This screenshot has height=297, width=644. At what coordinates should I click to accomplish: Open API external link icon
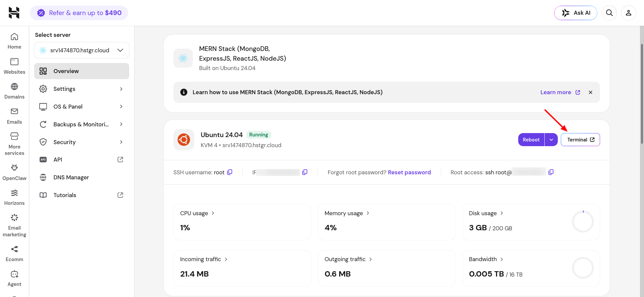[120, 160]
